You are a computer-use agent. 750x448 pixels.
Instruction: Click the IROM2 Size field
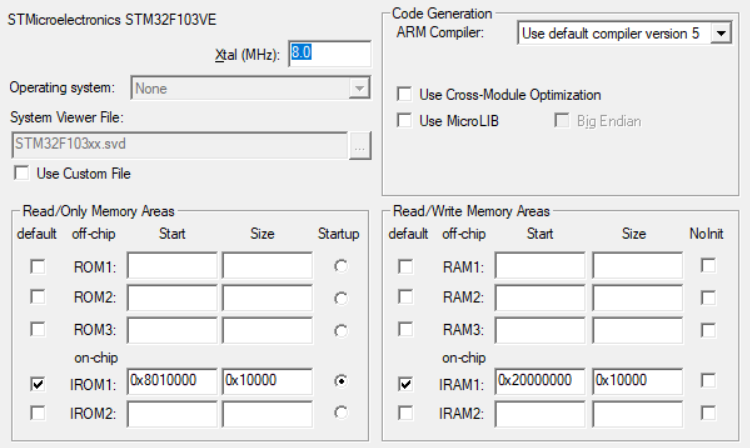coord(267,414)
